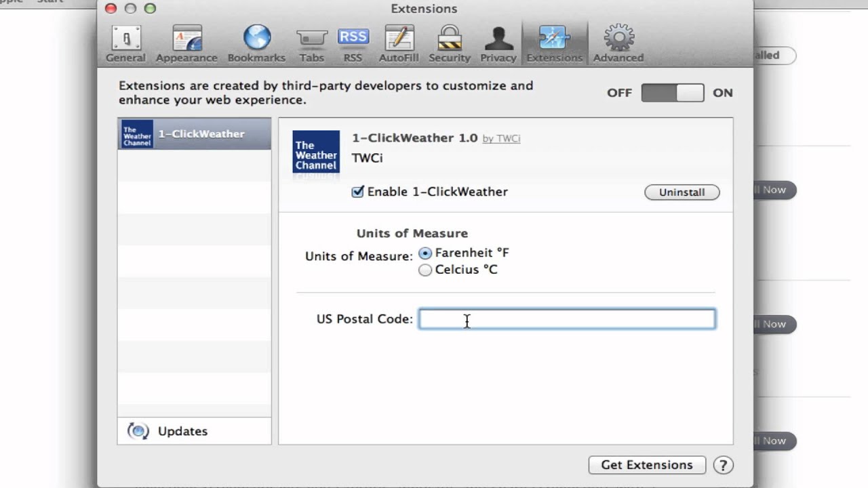The image size is (868, 488).
Task: Select the Extensions preferences pane
Action: [554, 44]
